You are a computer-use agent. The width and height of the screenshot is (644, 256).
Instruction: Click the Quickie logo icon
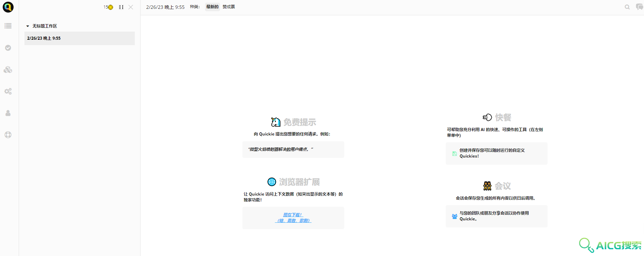8,7
